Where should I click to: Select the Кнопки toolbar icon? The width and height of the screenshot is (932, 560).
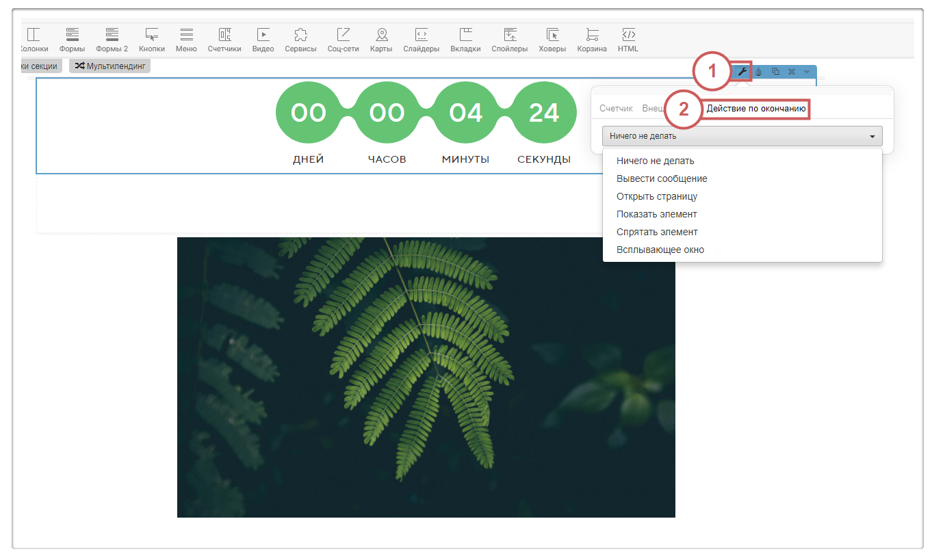[x=152, y=40]
